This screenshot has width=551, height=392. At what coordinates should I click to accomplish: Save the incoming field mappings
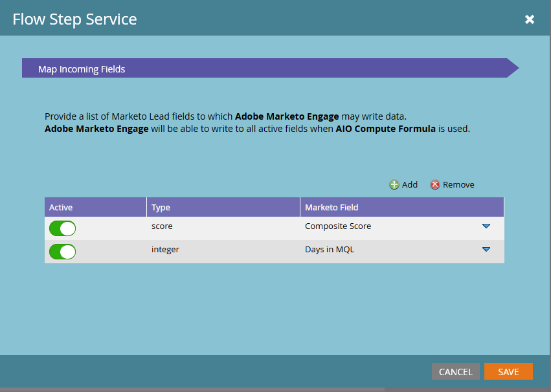pyautogui.click(x=508, y=371)
